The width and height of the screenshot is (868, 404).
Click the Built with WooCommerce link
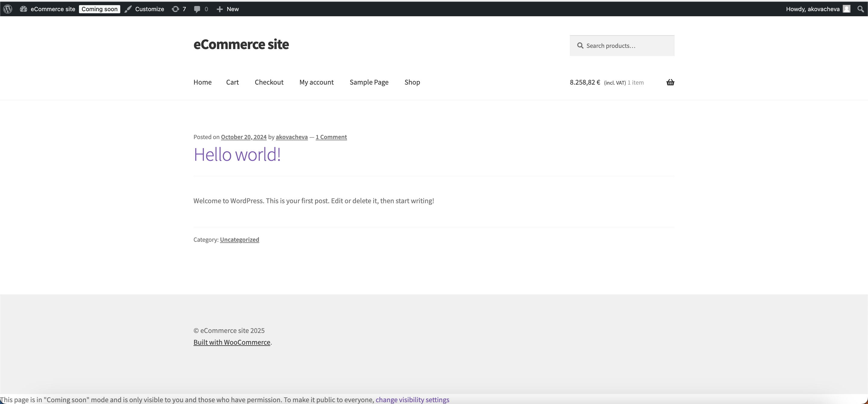click(x=232, y=342)
